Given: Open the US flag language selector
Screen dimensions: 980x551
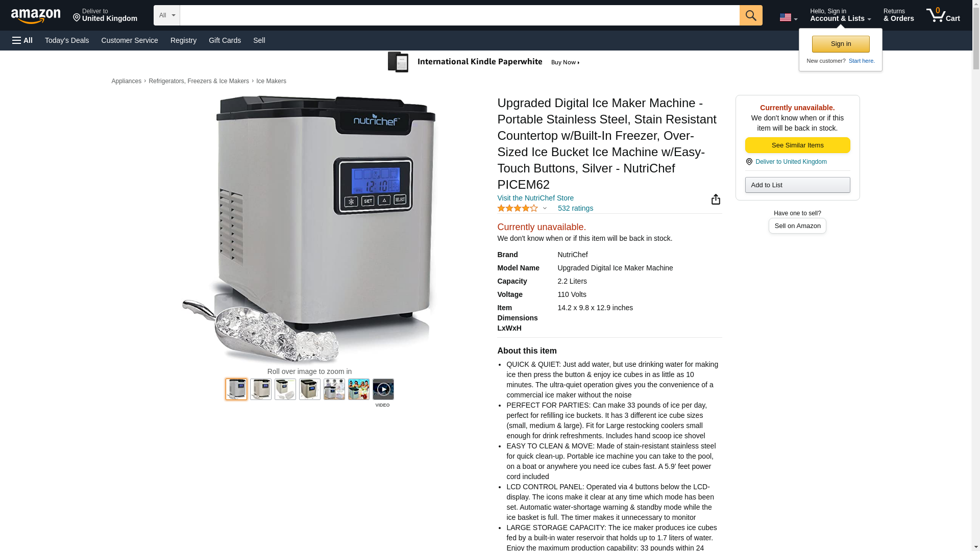Looking at the screenshot, I should pos(788,17).
